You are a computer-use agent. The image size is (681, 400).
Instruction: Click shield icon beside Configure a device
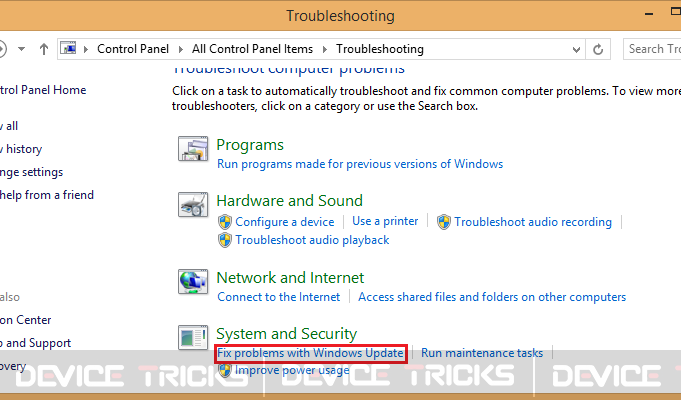(x=225, y=222)
